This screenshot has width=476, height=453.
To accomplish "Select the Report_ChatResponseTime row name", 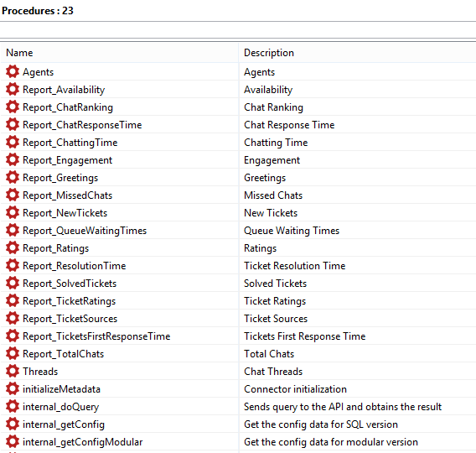I will [82, 125].
